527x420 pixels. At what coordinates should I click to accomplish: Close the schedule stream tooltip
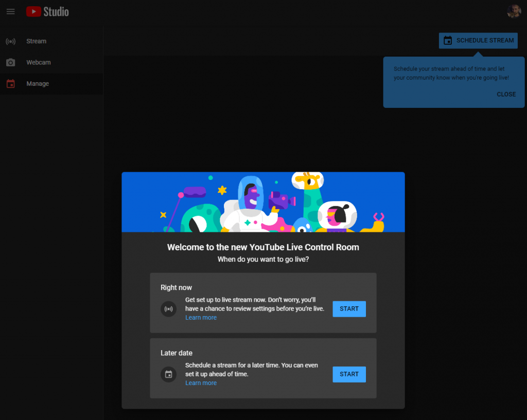[506, 95]
